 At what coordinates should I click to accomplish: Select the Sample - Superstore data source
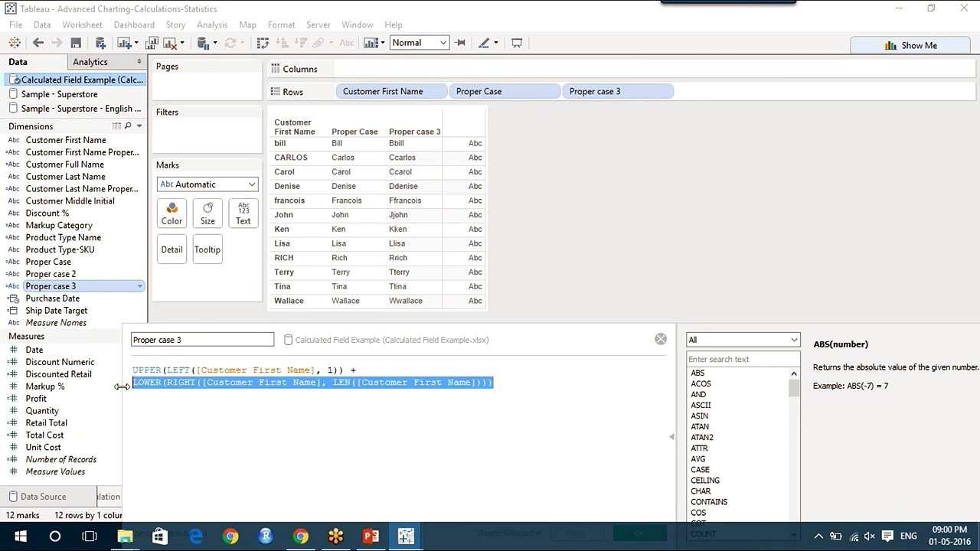60,94
